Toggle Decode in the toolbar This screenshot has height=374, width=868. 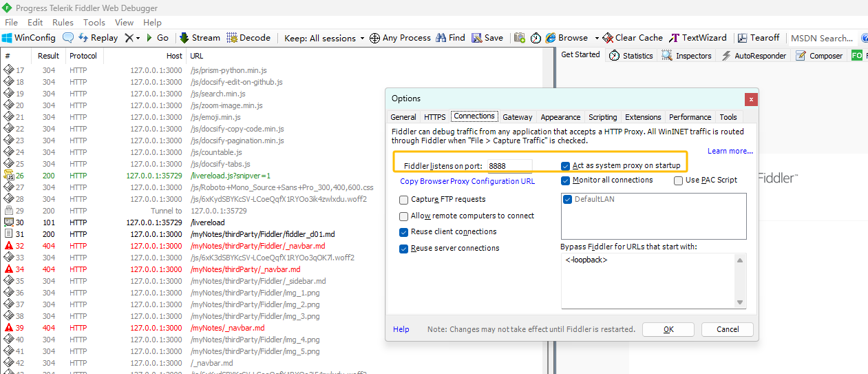[x=248, y=38]
